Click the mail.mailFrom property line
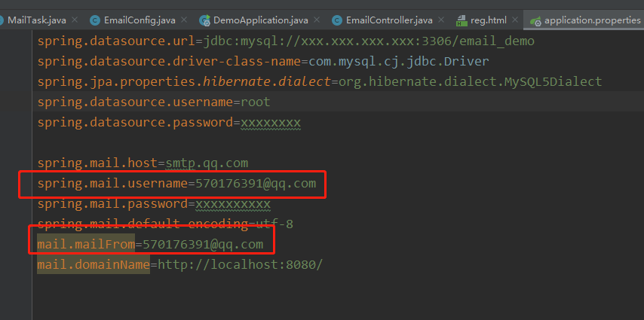 point(150,245)
